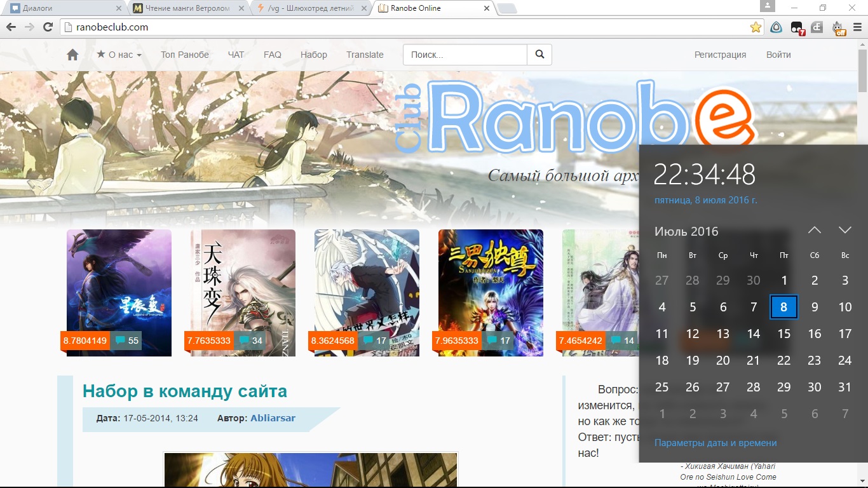Click the Регистрация link
Viewport: 868px width, 488px height.
click(x=720, y=55)
